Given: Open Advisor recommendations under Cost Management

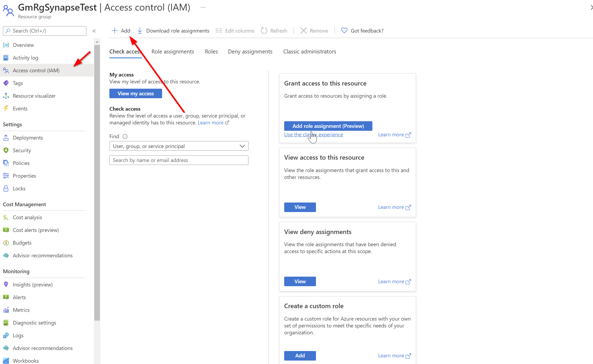Looking at the screenshot, I should [x=47, y=255].
